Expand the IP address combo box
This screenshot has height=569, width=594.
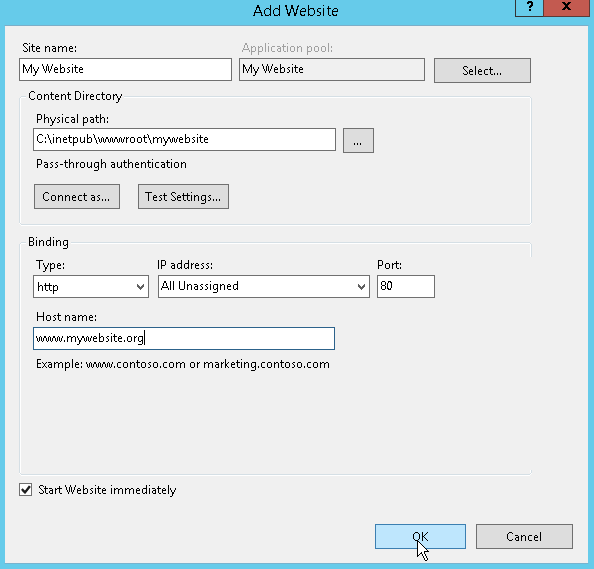click(x=264, y=286)
